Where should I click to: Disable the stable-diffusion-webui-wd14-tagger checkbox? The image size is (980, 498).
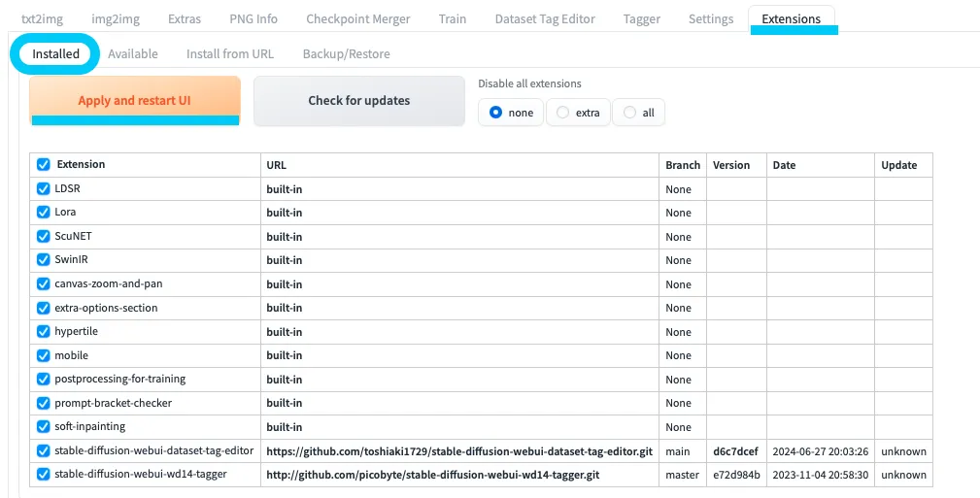click(x=43, y=475)
